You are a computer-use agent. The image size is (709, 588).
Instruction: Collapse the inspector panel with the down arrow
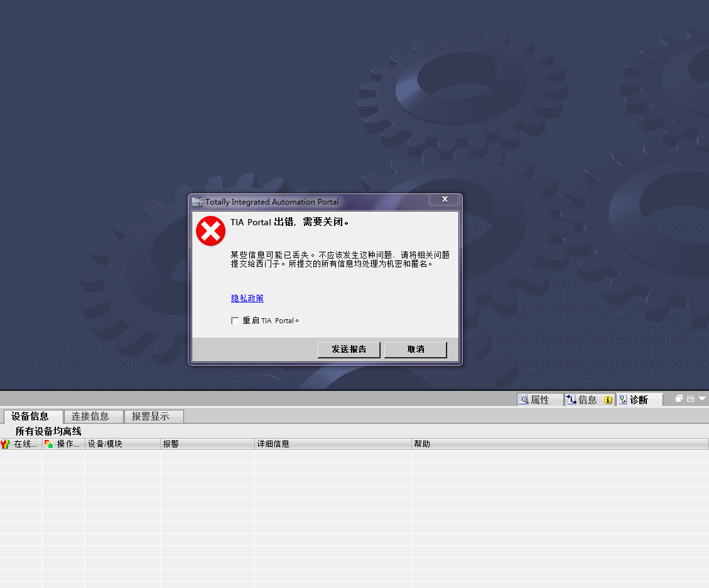701,398
